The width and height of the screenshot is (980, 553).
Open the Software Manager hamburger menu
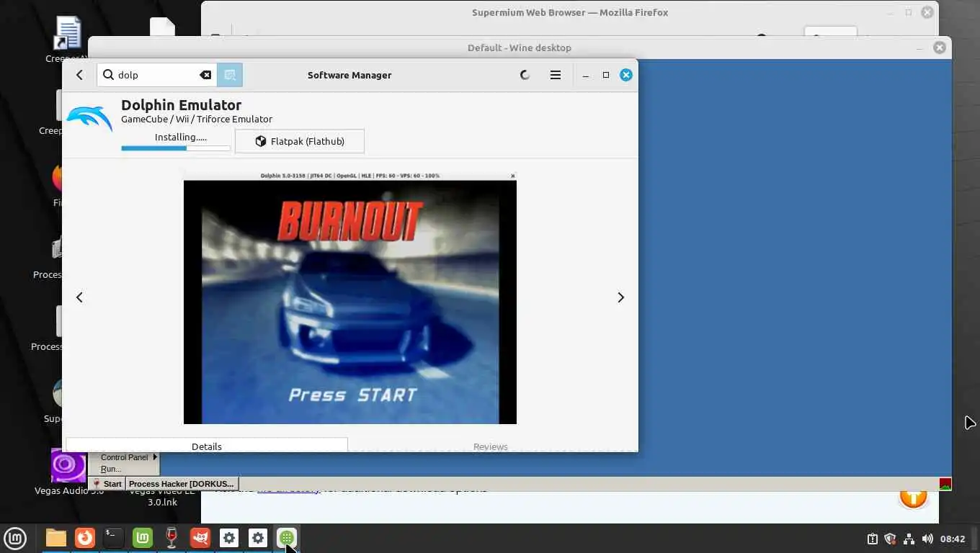pyautogui.click(x=556, y=75)
